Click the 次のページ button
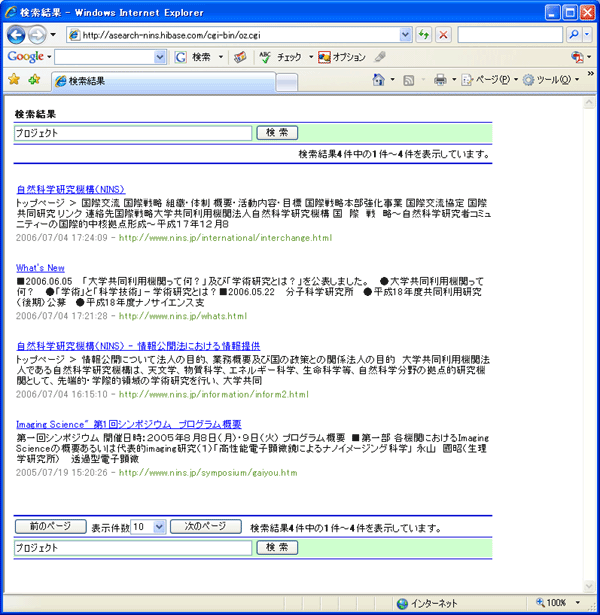Viewport: 600px width, 615px height. [205, 526]
